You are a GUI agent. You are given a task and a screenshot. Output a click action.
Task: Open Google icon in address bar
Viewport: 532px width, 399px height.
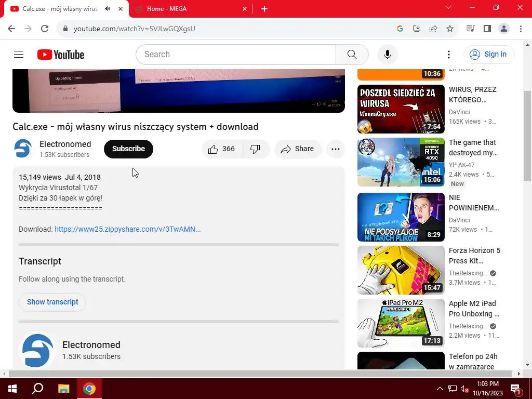pos(400,29)
